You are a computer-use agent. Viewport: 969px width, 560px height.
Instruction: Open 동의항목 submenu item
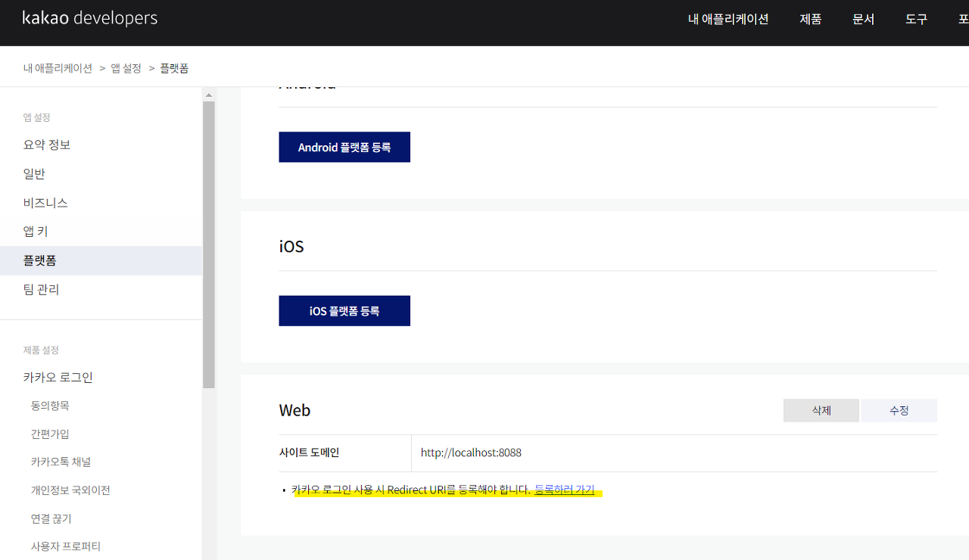coord(50,406)
